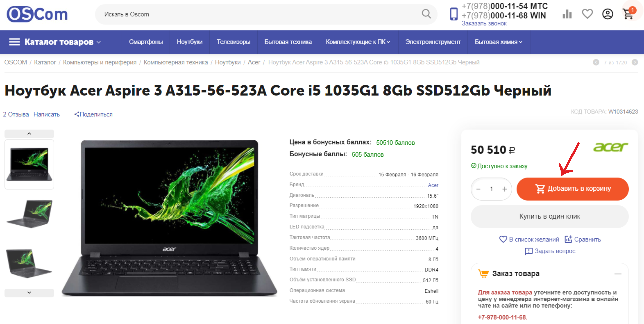Screen dimensions: 644x324
Task: Open the user account profile icon
Action: (x=608, y=14)
